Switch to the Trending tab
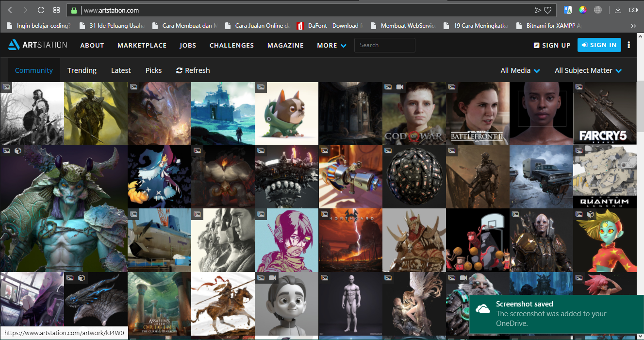Viewport: 644px width, 340px height. tap(82, 70)
